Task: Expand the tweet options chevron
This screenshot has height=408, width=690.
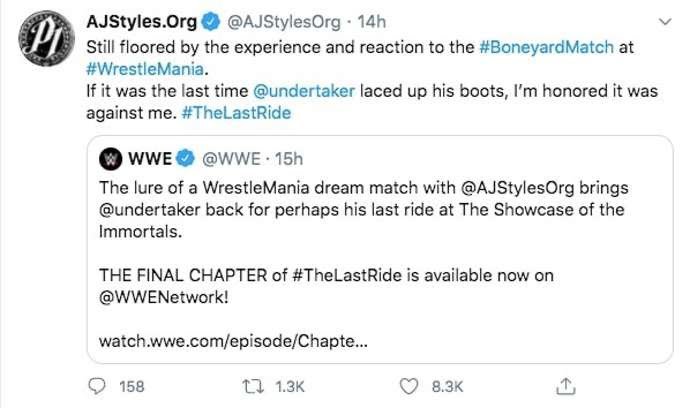Action: point(664,22)
